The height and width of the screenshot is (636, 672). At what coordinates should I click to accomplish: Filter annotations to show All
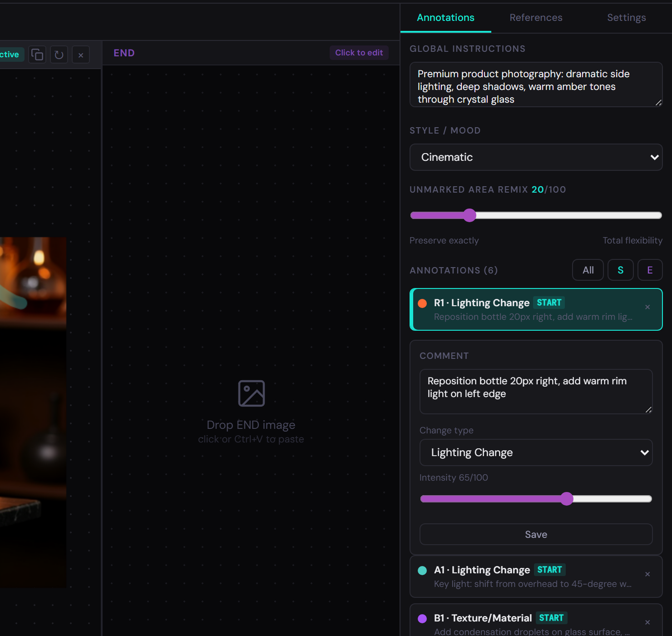pyautogui.click(x=588, y=270)
